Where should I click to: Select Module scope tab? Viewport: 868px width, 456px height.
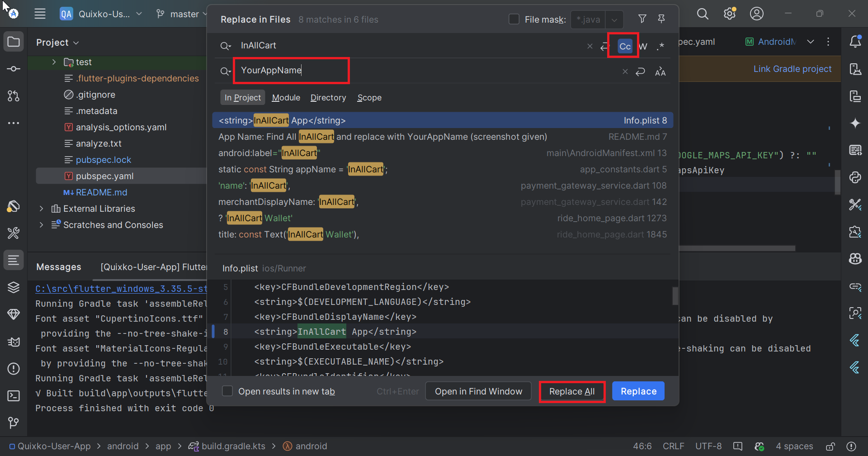[286, 97]
